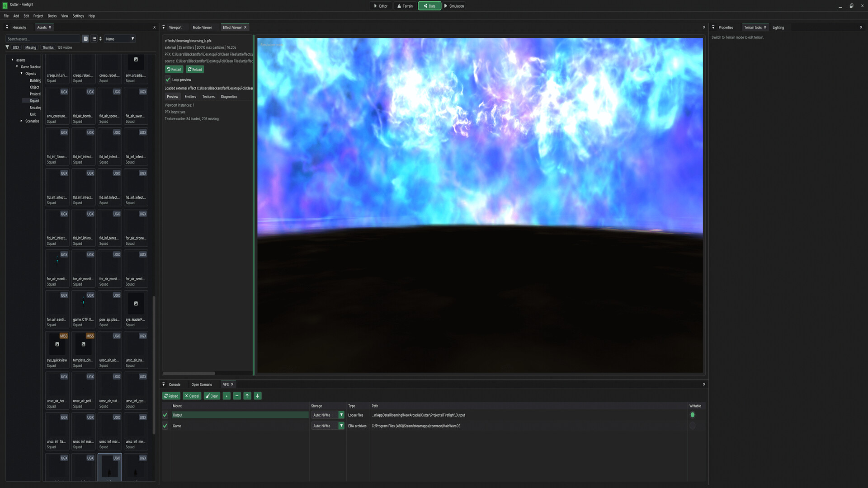Toggle the Thumbs filter
The height and width of the screenshot is (488, 868).
tap(48, 47)
